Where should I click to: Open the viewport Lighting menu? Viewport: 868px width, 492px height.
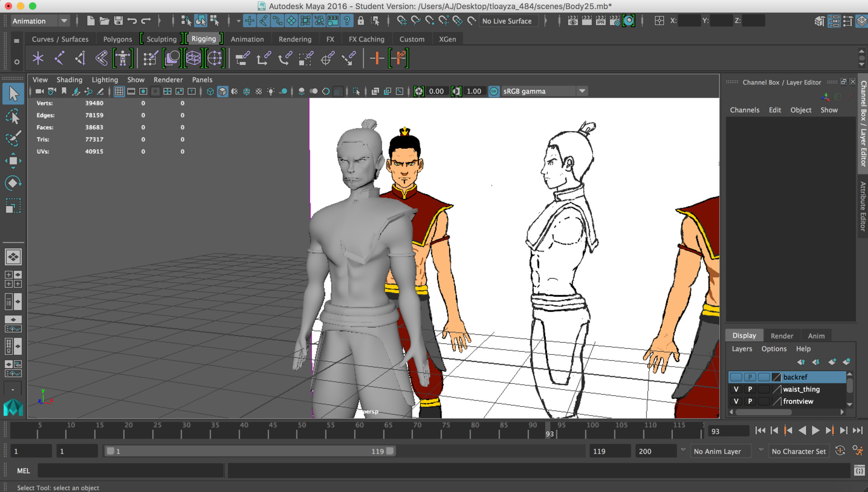click(104, 80)
